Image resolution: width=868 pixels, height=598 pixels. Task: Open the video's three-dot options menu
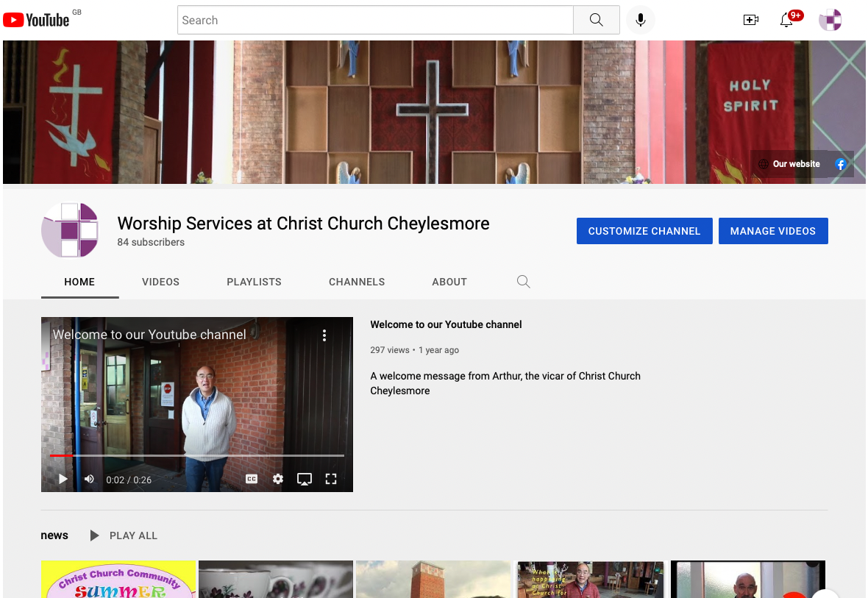(x=324, y=335)
